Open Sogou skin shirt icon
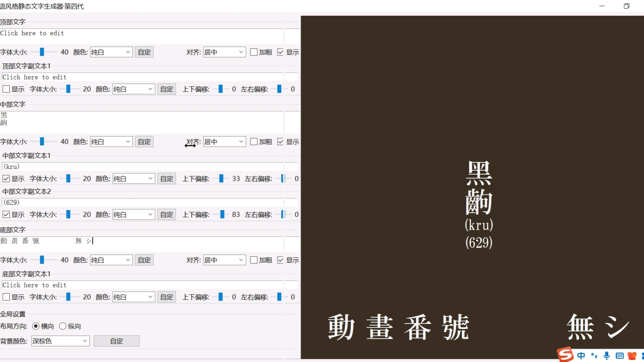The height and width of the screenshot is (362, 644). 632,356
